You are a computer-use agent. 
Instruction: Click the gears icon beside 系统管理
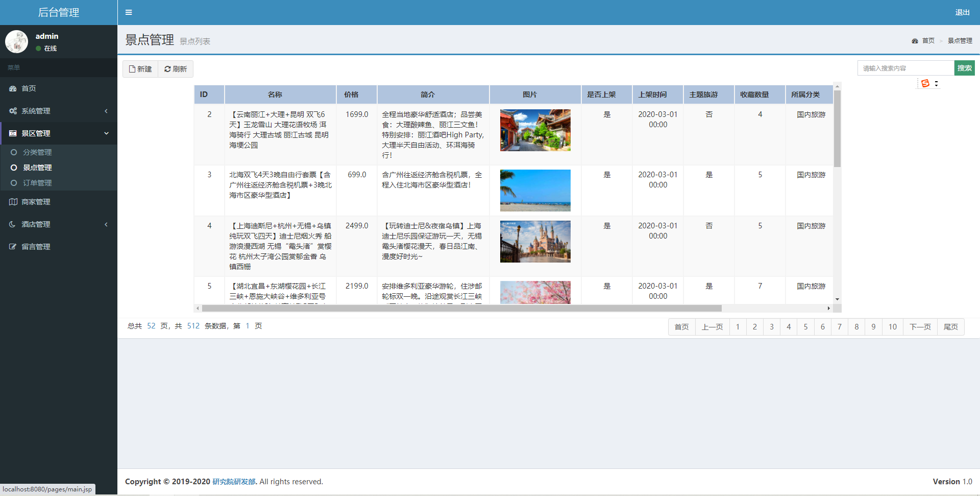pyautogui.click(x=13, y=111)
